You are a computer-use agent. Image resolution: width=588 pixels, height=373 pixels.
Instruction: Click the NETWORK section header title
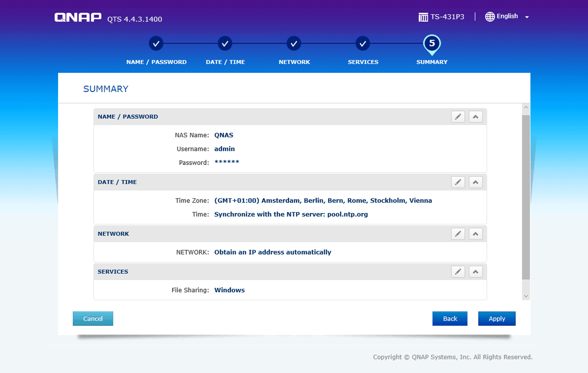[113, 234]
